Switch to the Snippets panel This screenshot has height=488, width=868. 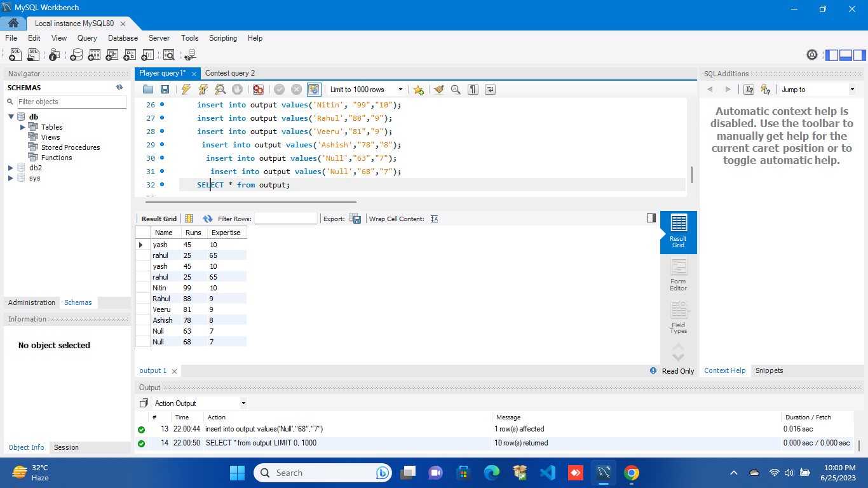769,370
